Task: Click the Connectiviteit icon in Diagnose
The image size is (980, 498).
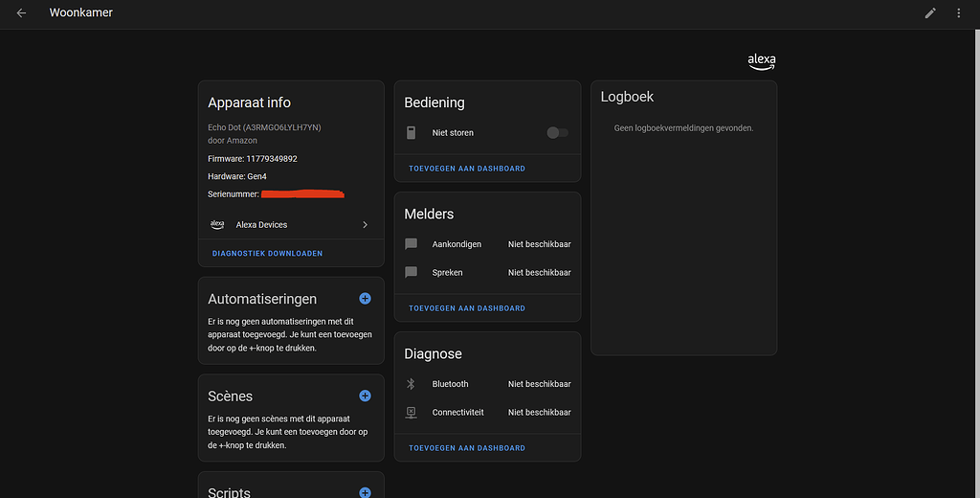Action: pos(411,413)
